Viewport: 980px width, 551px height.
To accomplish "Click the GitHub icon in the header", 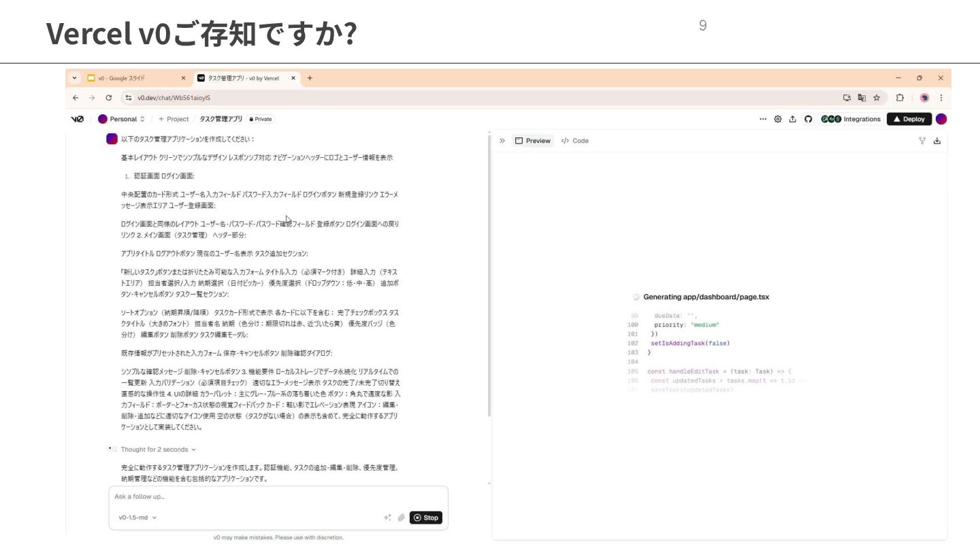I will tap(808, 119).
